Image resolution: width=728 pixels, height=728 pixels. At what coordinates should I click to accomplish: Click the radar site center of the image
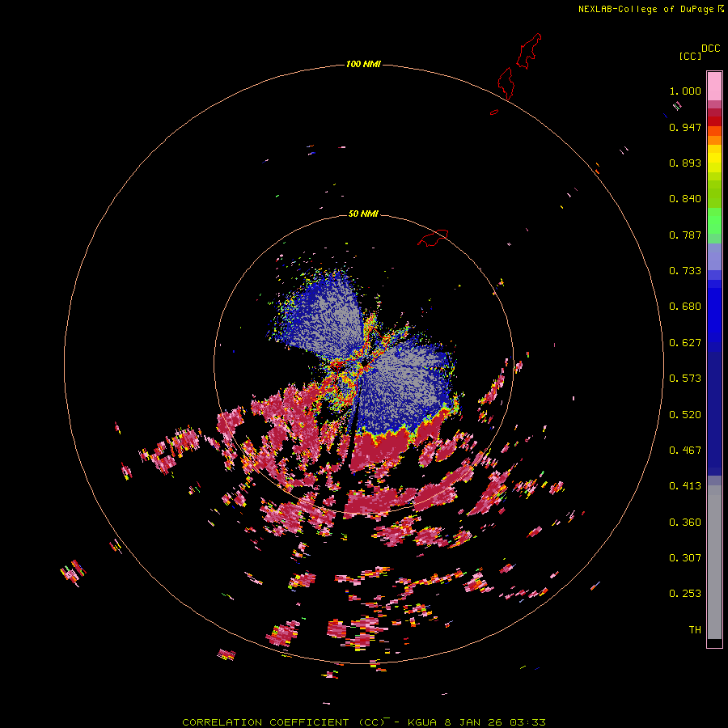[364, 365]
